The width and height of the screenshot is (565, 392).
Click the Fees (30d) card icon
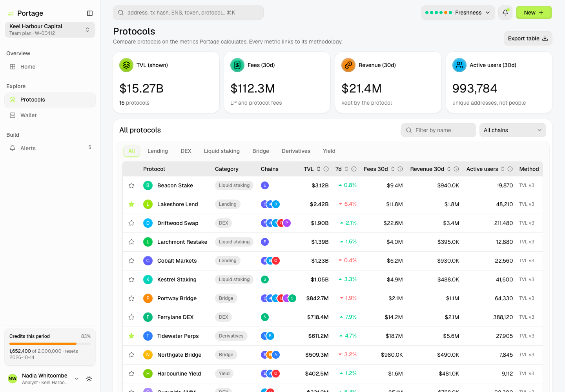click(x=237, y=65)
